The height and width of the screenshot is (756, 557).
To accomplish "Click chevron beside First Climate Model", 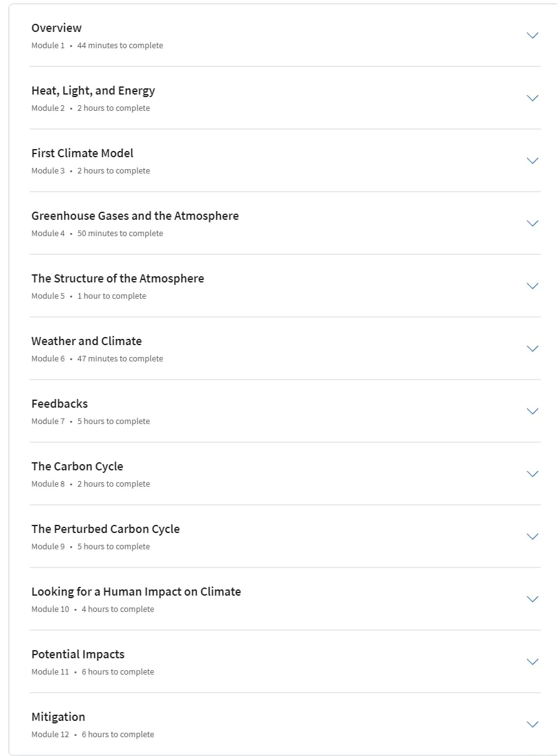I will pyautogui.click(x=533, y=161).
